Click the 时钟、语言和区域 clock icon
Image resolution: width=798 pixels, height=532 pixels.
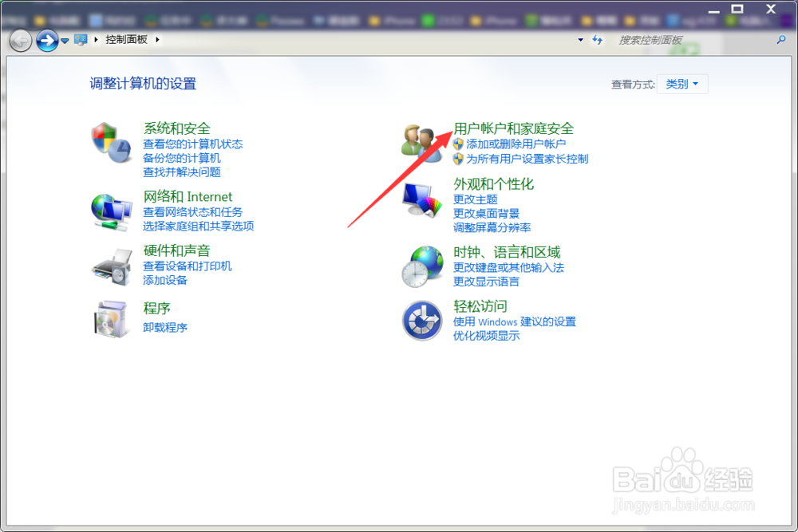coord(422,266)
